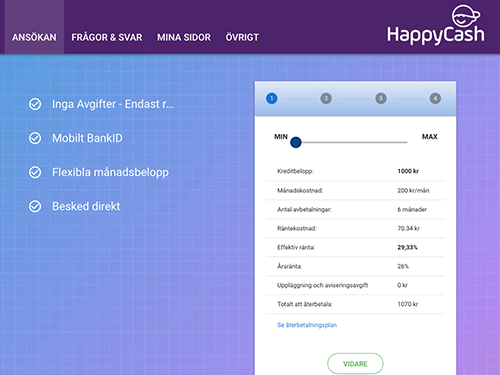500x375 pixels.
Task: Click the 'Totalt att återbetala:' label
Action: pyautogui.click(x=305, y=304)
